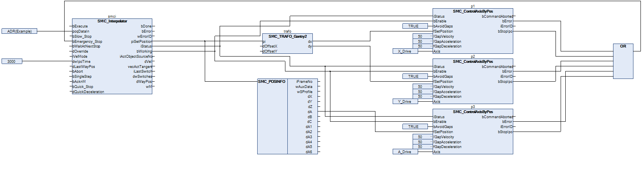Select the p2 instance name label
Screen dimensions: 644x170
click(473, 57)
